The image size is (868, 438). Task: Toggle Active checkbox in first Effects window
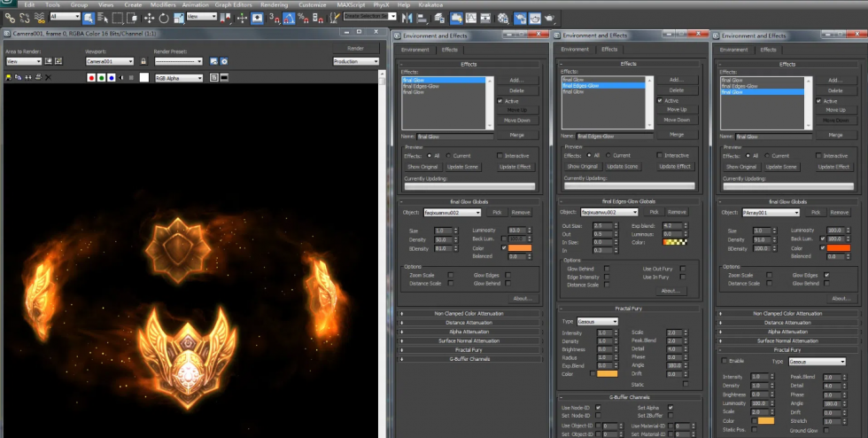[x=500, y=101]
